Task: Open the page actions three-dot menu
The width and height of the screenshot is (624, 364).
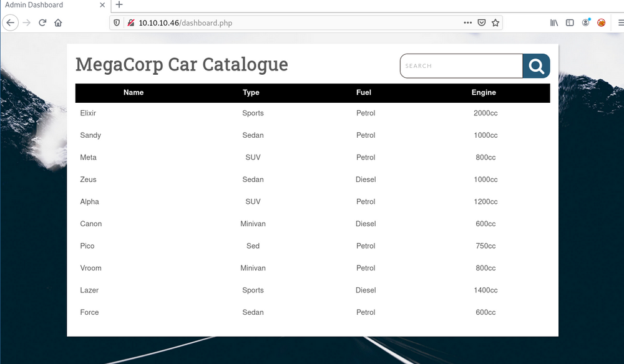Action: [467, 22]
